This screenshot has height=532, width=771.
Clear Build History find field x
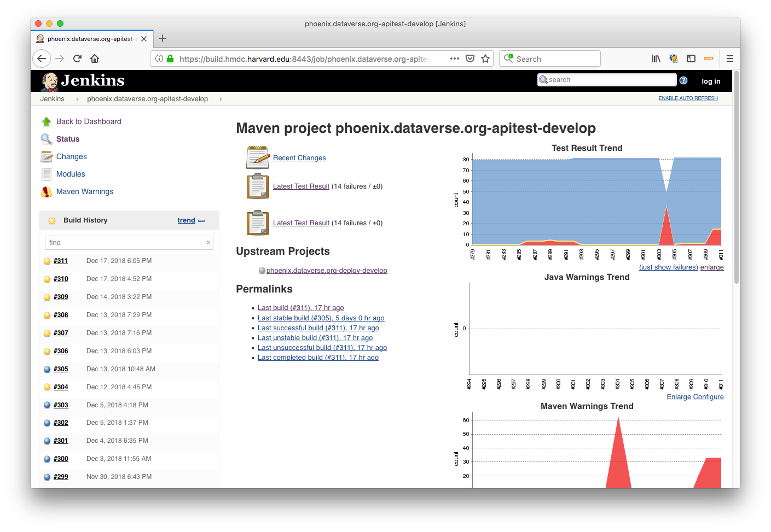208,243
